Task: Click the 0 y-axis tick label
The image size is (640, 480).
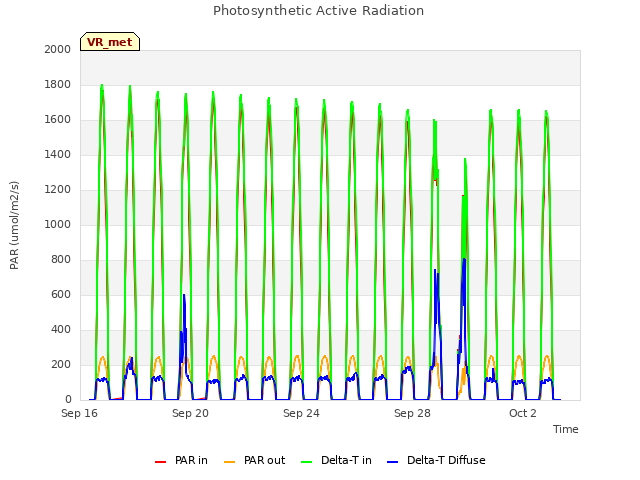Action: tap(68, 399)
